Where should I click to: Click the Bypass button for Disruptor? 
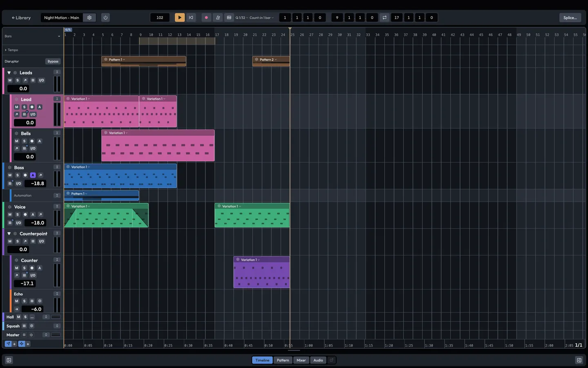pos(53,61)
